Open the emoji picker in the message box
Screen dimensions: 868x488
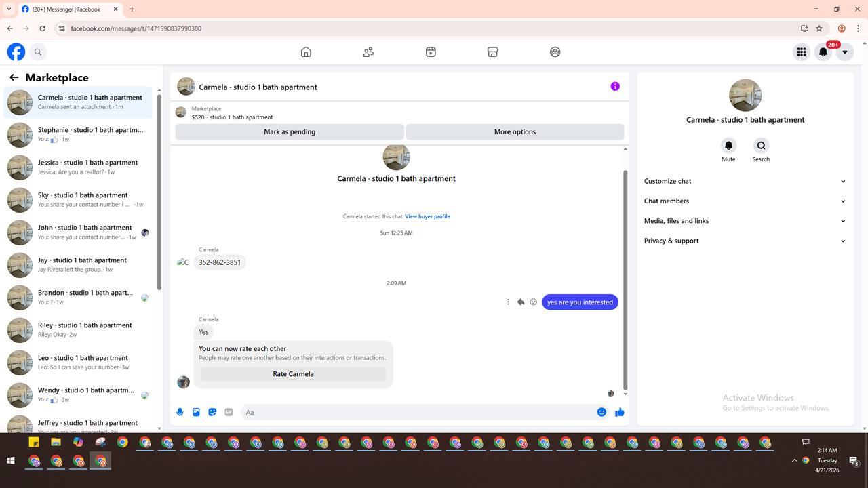tap(601, 412)
